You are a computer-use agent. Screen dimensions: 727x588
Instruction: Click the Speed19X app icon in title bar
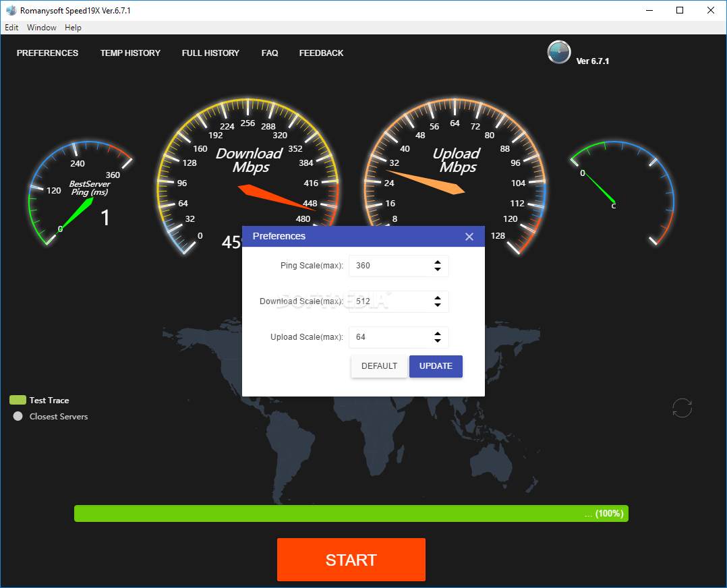[11, 10]
